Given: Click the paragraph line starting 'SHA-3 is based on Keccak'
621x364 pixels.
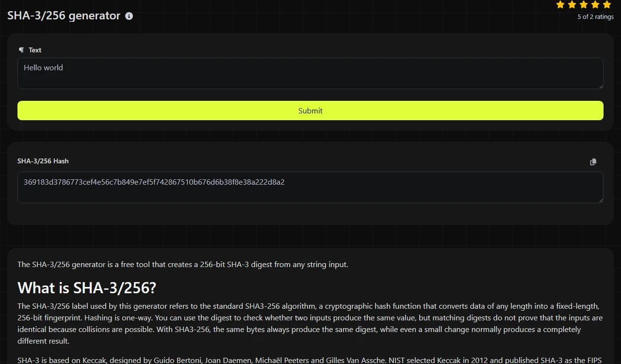Looking at the screenshot, I should [310, 360].
